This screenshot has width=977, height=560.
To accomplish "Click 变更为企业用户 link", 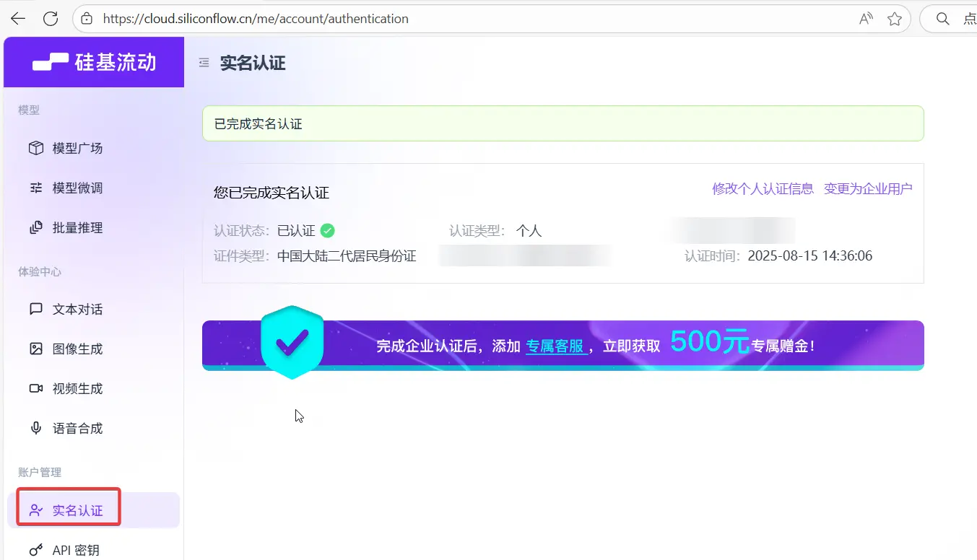I will [x=868, y=188].
